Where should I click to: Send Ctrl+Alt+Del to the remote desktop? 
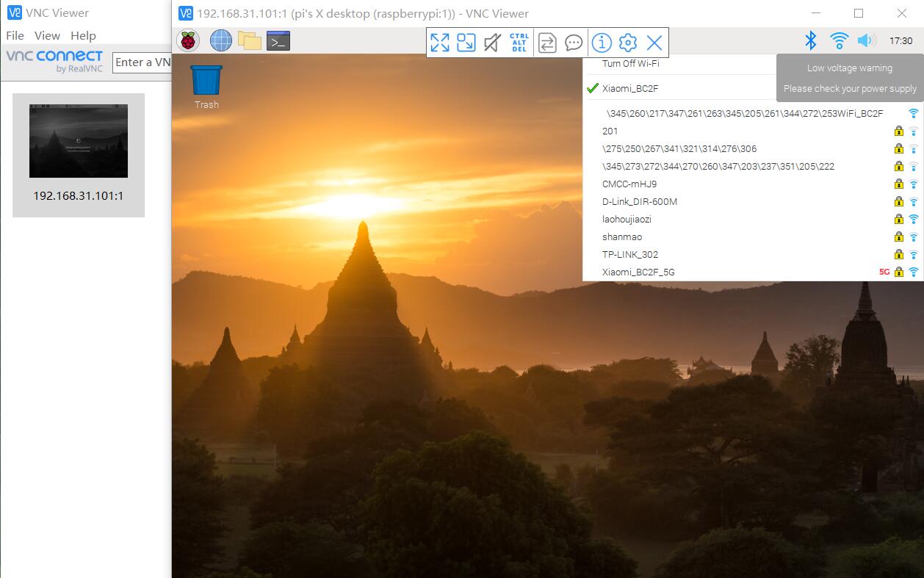(519, 43)
